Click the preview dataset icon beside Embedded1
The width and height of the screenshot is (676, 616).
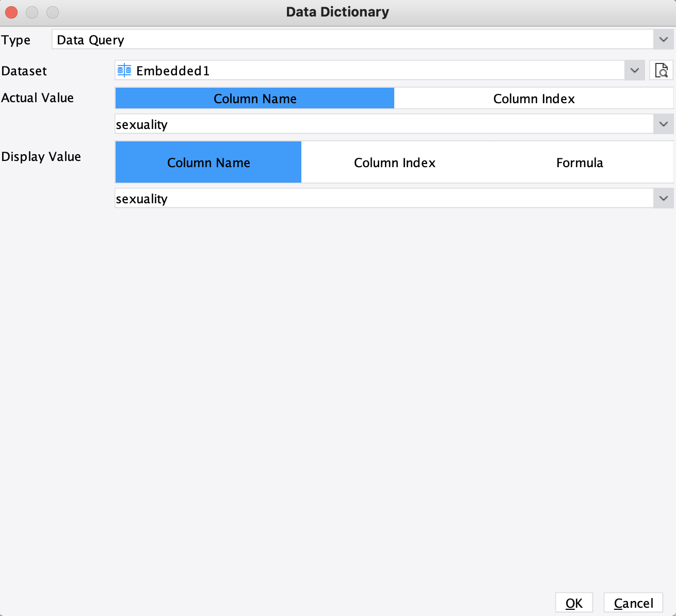tap(661, 70)
